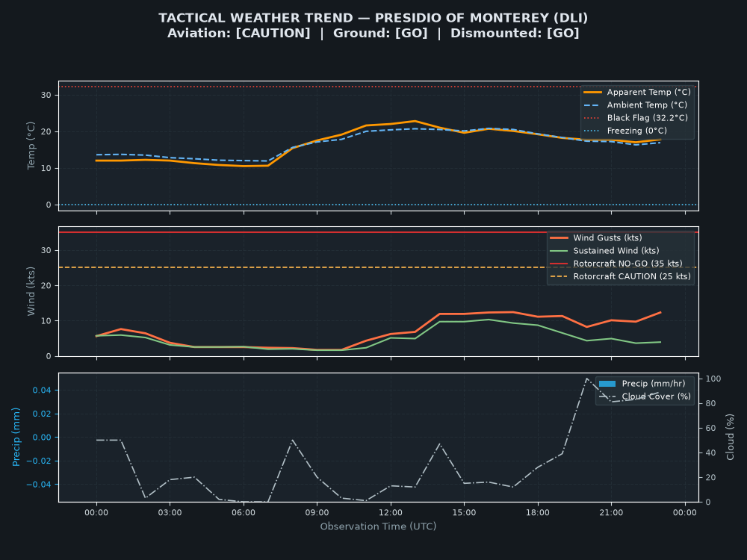Click the 0.04 tick on precip axis

click(42, 391)
